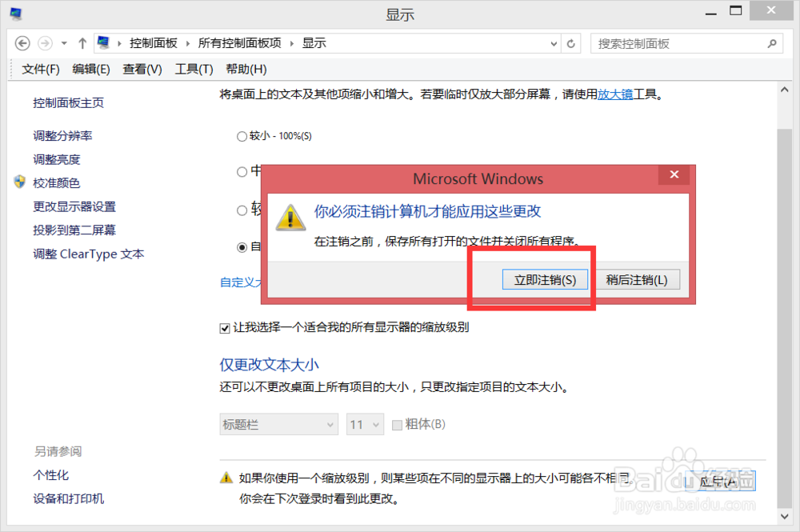Open the 查看(V) menu
This screenshot has height=532, width=800.
[142, 70]
